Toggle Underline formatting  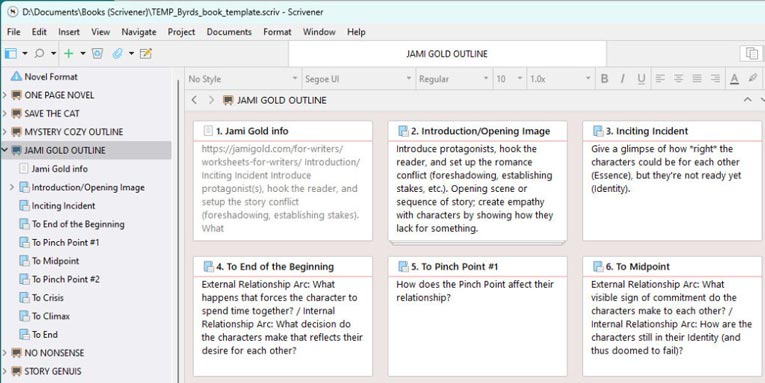(641, 79)
